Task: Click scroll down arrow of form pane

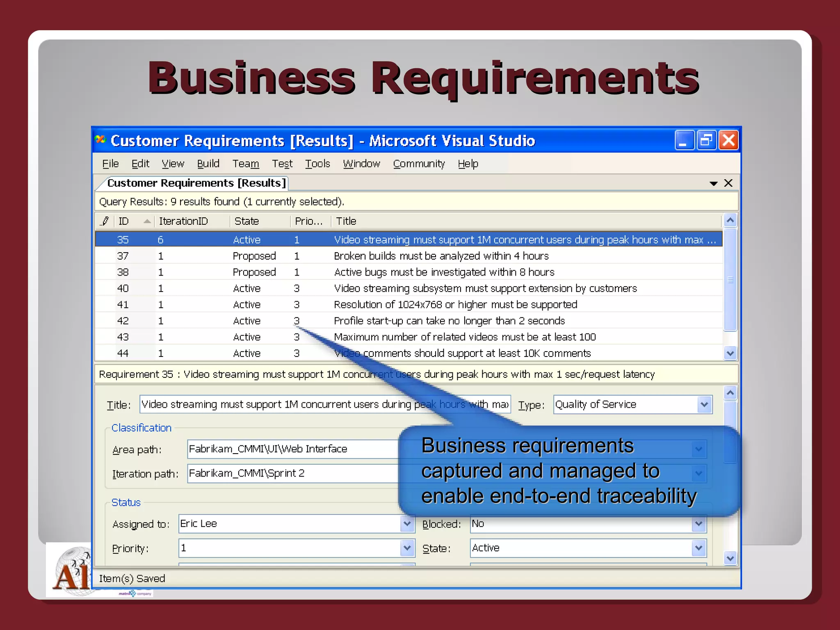Action: 730,558
